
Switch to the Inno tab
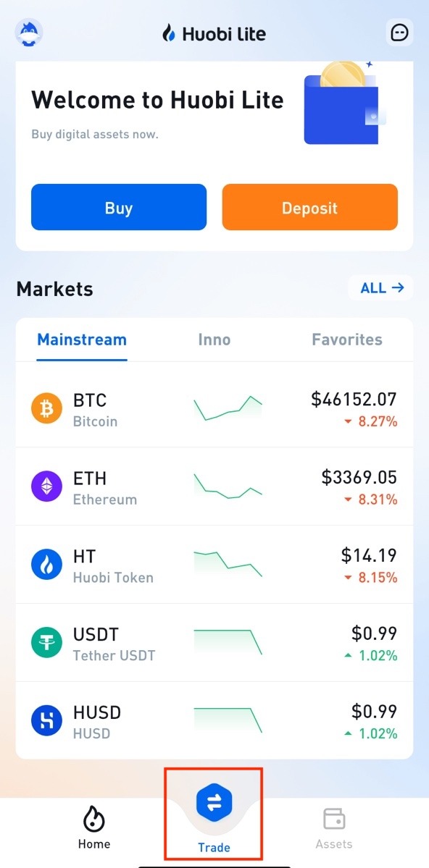[214, 340]
